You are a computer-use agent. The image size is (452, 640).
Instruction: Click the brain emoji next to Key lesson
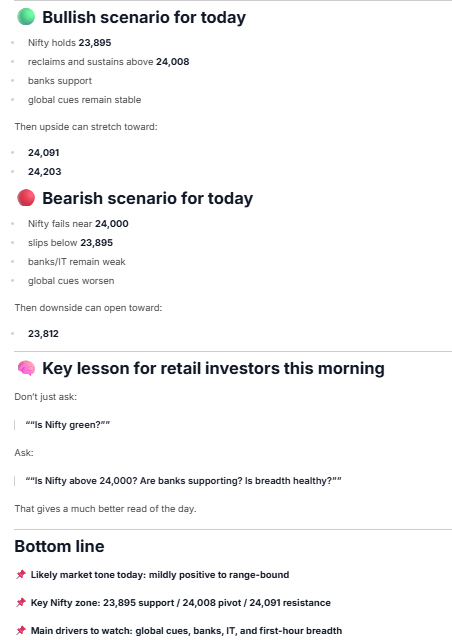coord(26,368)
